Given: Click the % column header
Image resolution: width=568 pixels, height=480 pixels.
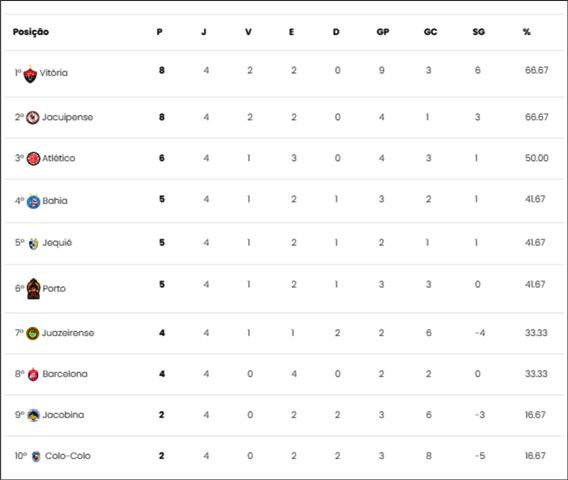Looking at the screenshot, I should (527, 32).
